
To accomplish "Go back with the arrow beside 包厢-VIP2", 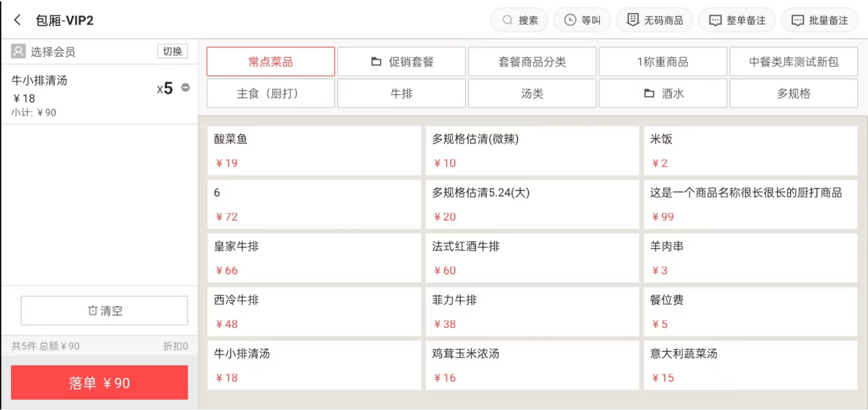I will coord(18,20).
